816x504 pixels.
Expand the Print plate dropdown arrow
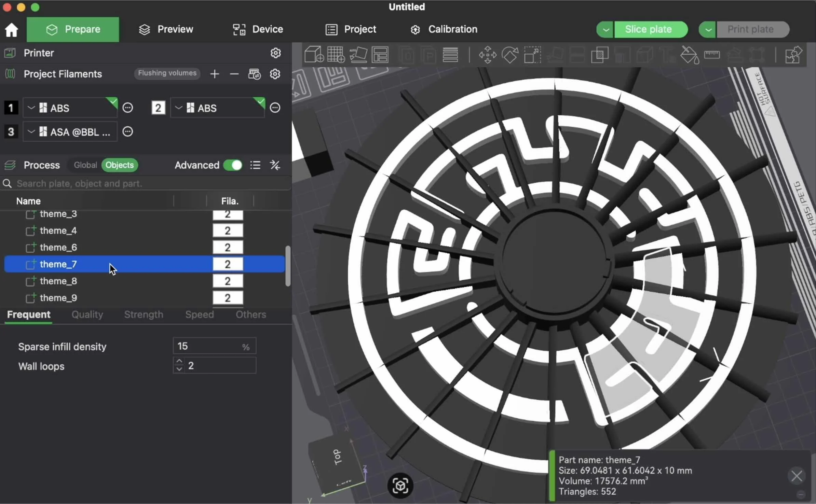[x=708, y=30]
